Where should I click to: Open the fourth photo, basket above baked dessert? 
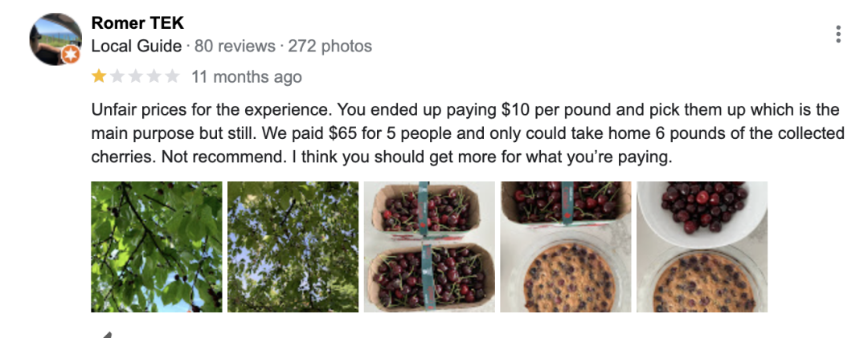click(x=566, y=246)
